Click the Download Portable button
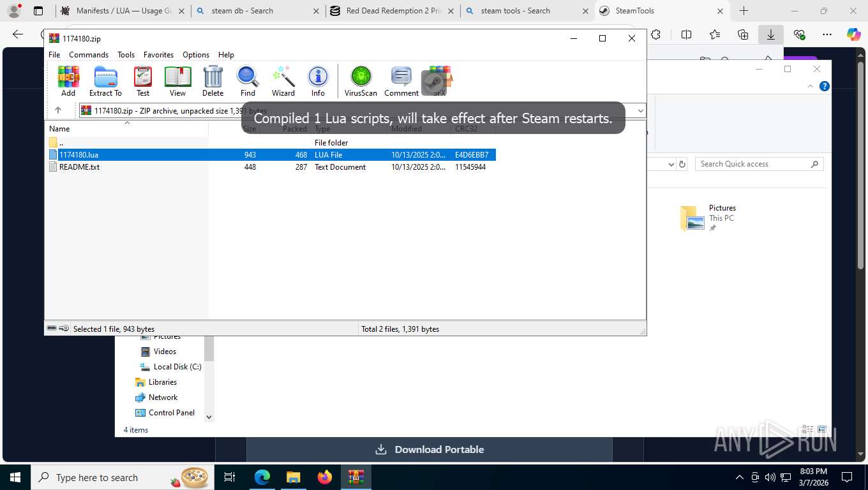 [430, 450]
